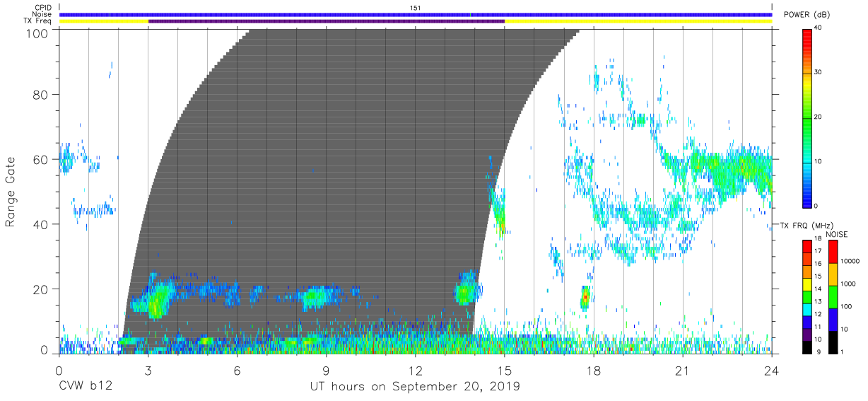Screen dimensions: 868x401
Task: Click the CPID value 151
Action: (x=416, y=8)
